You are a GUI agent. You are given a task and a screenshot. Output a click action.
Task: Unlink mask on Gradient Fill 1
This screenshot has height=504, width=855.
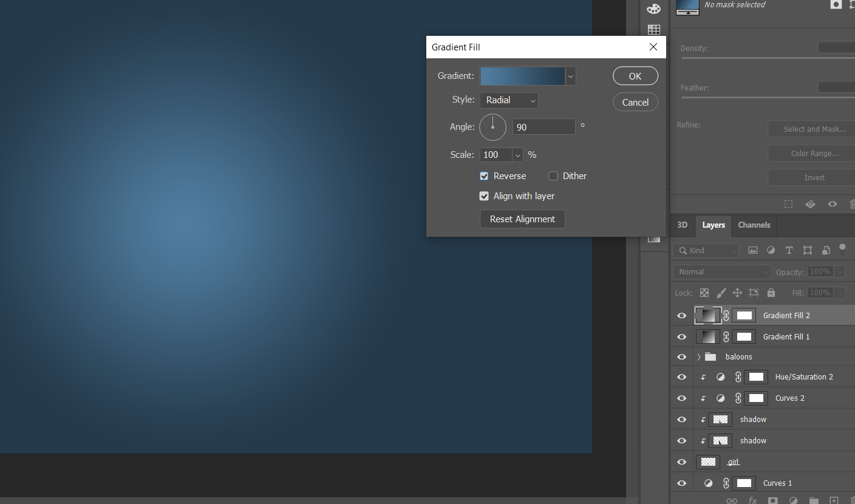pyautogui.click(x=726, y=336)
